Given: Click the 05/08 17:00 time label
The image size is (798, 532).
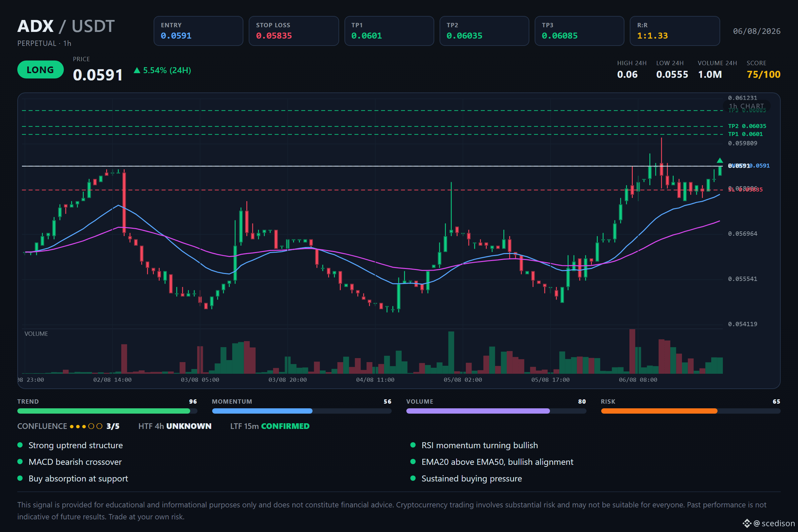Looking at the screenshot, I should click(550, 380).
